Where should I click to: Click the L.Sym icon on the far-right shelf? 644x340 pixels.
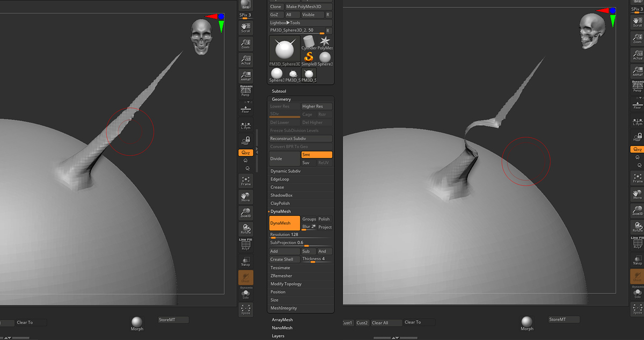click(x=637, y=120)
